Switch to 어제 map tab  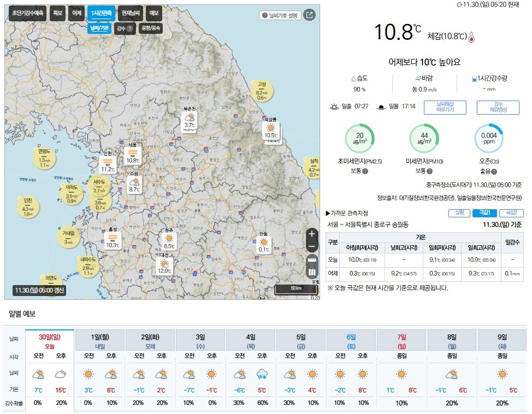tap(76, 13)
